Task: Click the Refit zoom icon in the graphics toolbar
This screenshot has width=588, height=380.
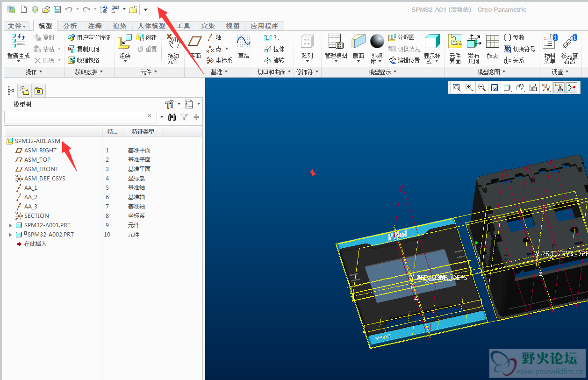Action: click(x=456, y=87)
